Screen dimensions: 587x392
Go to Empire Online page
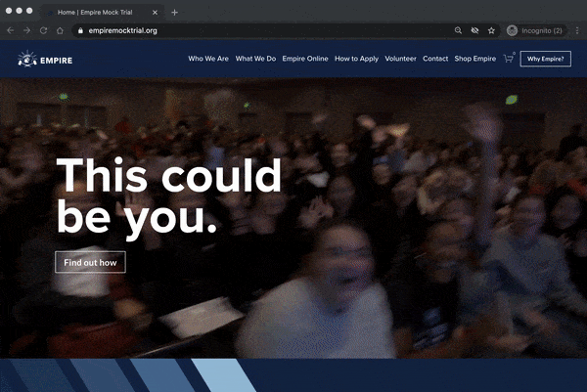pos(305,59)
